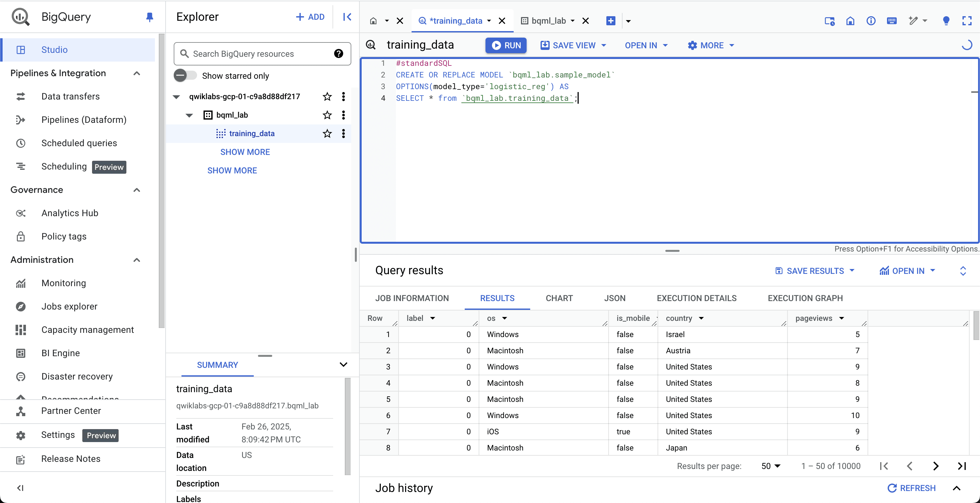Open Scheduled queries
The width and height of the screenshot is (980, 503).
pyautogui.click(x=79, y=143)
